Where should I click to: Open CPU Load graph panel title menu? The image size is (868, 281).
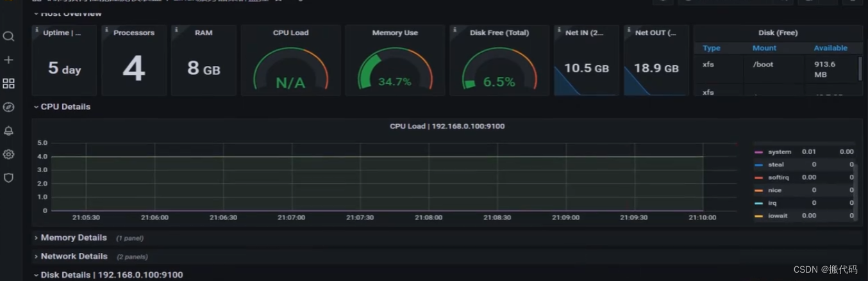[447, 126]
